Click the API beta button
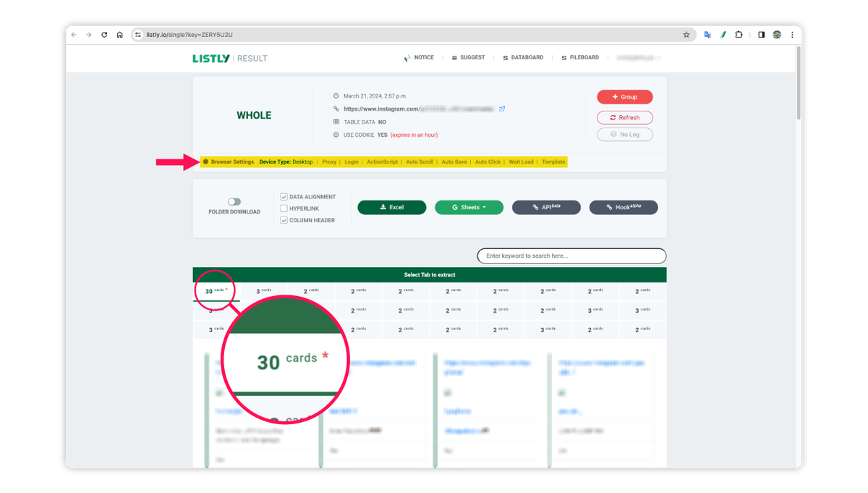This screenshot has width=868, height=493. 546,207
